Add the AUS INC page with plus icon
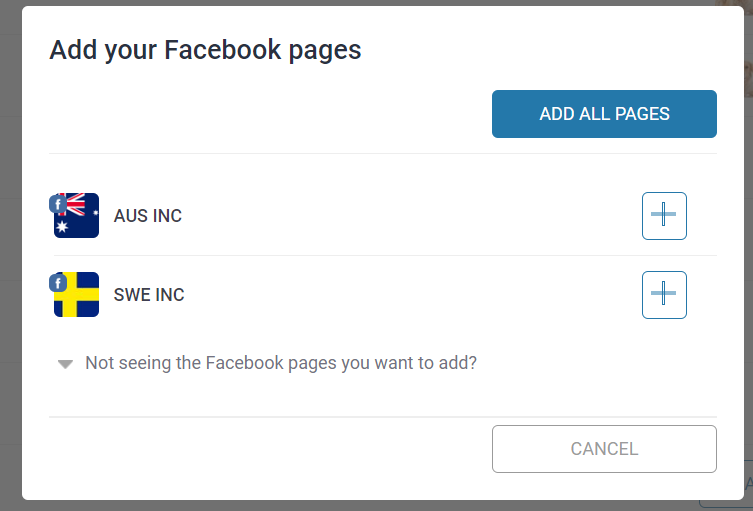Image resolution: width=753 pixels, height=511 pixels. click(664, 216)
